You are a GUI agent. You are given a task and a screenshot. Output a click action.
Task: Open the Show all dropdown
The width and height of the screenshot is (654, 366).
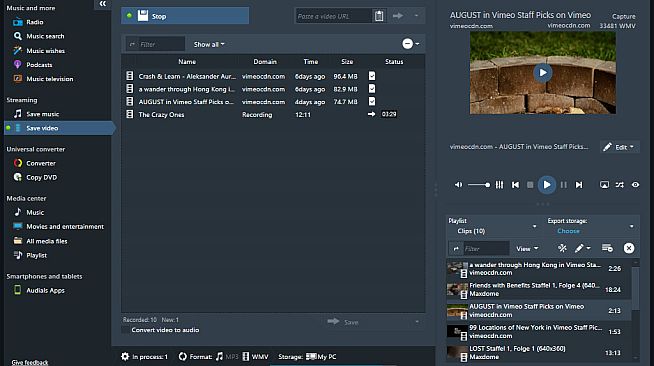(209, 44)
